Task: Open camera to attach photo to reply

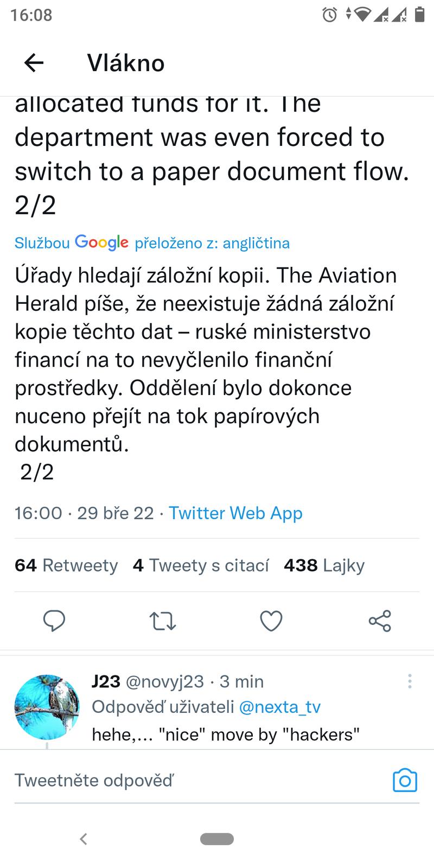Action: click(405, 780)
